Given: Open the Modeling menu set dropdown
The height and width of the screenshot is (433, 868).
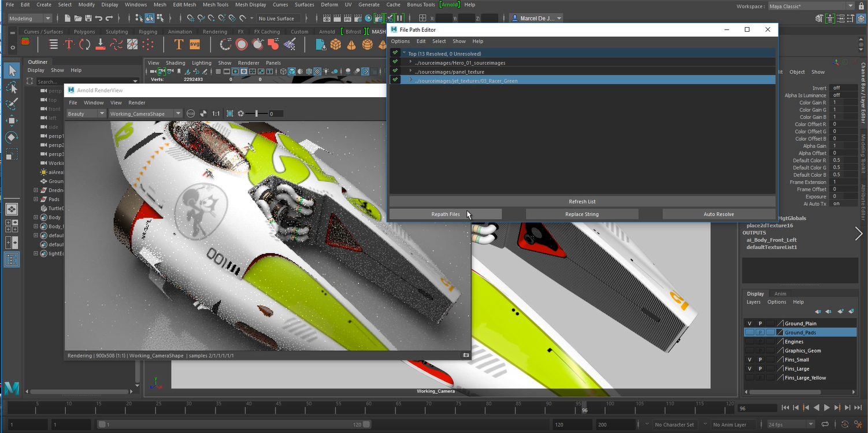Looking at the screenshot, I should click(29, 18).
